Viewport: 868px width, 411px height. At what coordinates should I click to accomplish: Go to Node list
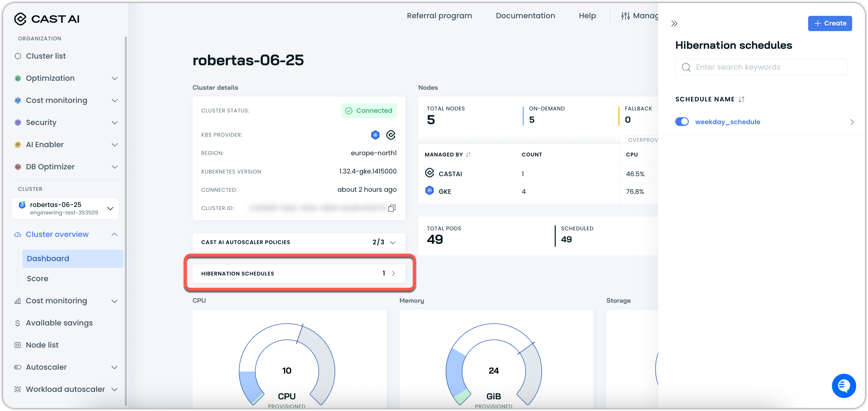coord(42,345)
